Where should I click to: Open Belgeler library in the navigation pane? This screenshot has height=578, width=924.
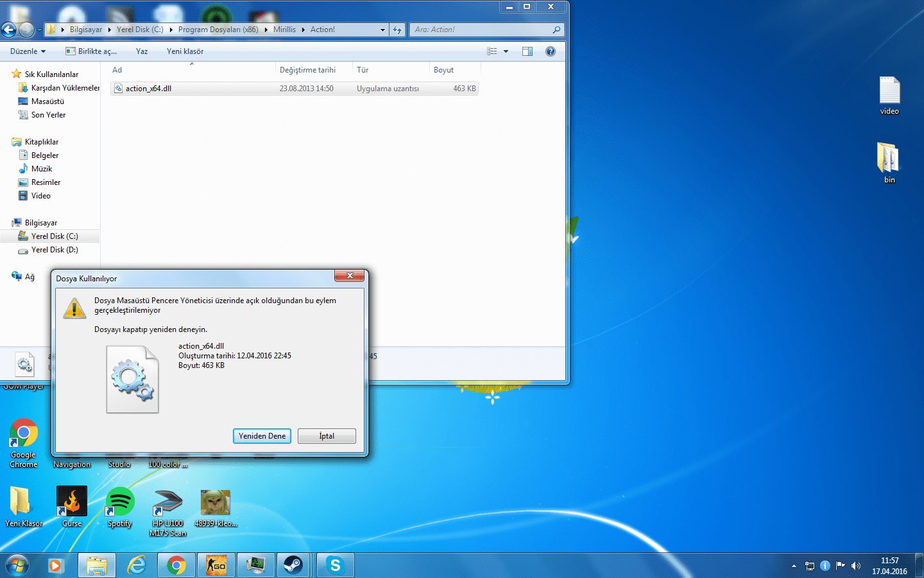[x=39, y=155]
